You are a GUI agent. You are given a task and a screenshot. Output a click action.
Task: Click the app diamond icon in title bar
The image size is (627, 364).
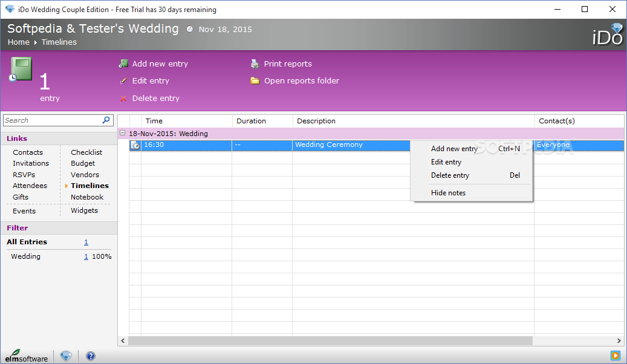tap(10, 9)
